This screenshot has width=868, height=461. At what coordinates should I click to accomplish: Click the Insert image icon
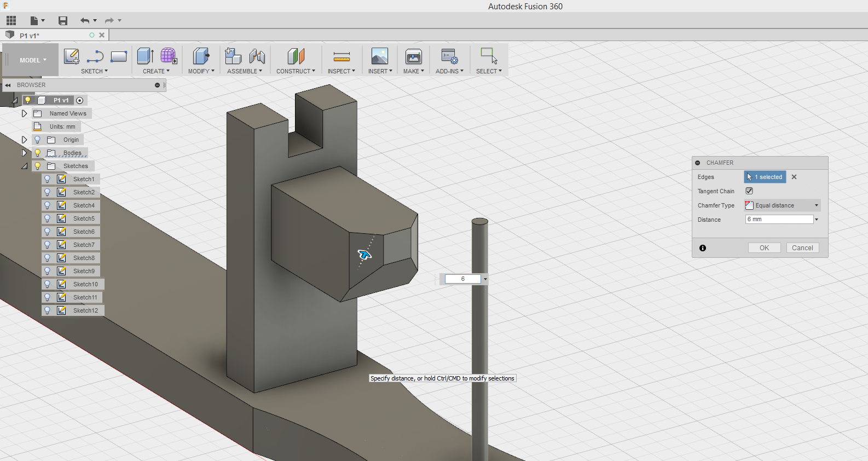click(379, 56)
